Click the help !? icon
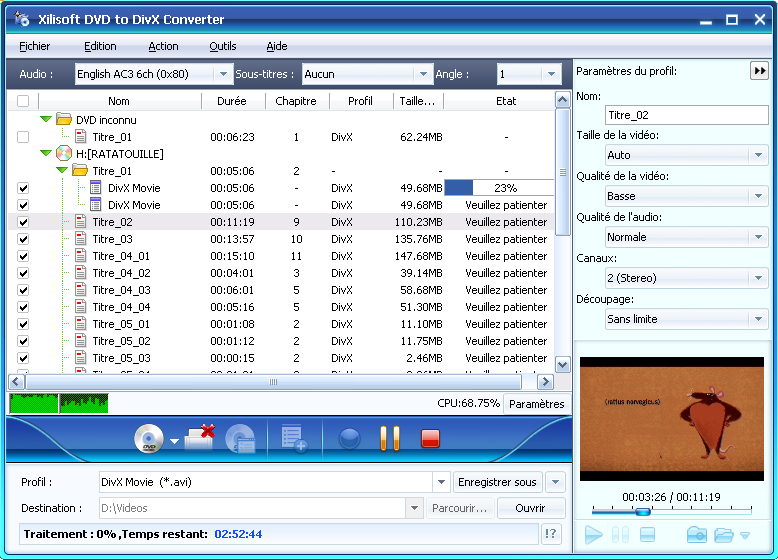The width and height of the screenshot is (778, 560). (551, 534)
